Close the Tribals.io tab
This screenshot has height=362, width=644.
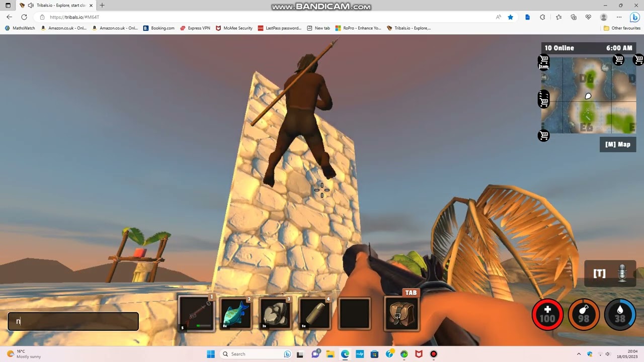pos(91,6)
